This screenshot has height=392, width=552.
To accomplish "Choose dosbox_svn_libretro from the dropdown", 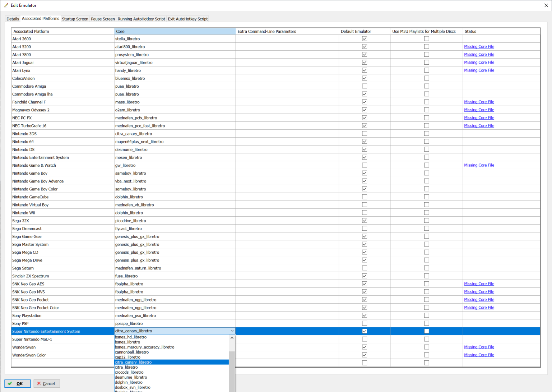I will coord(172,387).
